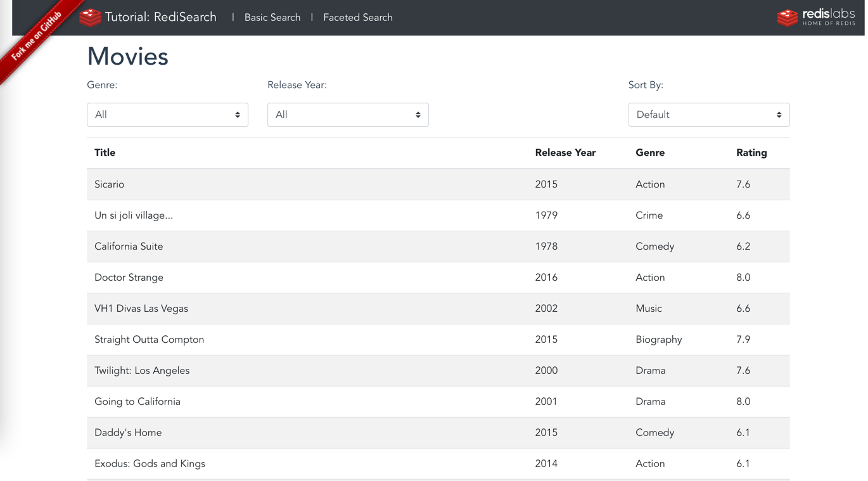Select the Going to California title
The height and width of the screenshot is (481, 868).
click(137, 402)
